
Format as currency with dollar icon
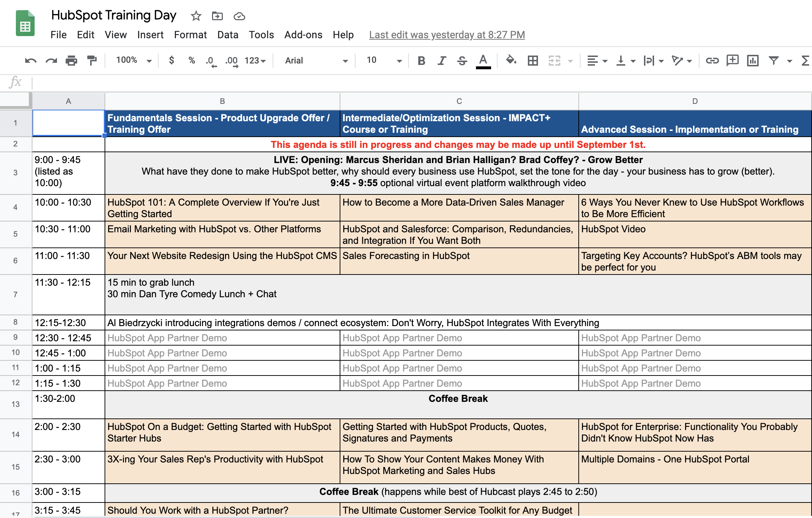172,60
